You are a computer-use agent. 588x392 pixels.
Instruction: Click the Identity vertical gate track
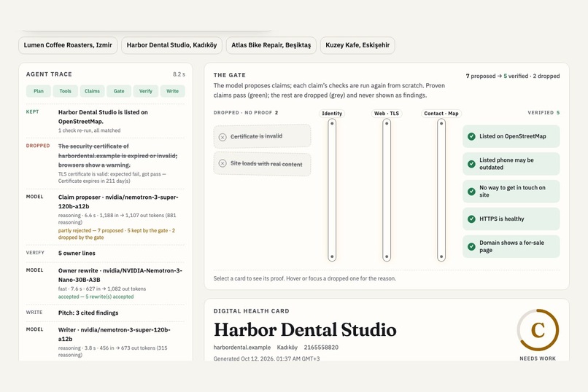click(x=332, y=190)
